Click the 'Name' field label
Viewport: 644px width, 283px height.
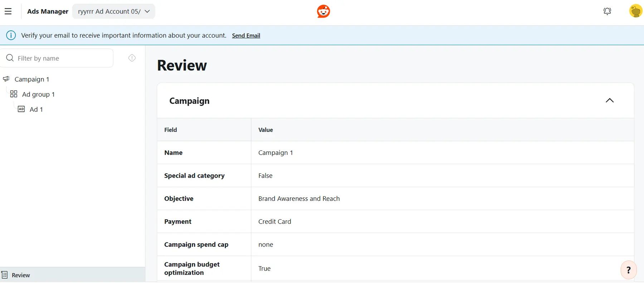[x=174, y=153]
